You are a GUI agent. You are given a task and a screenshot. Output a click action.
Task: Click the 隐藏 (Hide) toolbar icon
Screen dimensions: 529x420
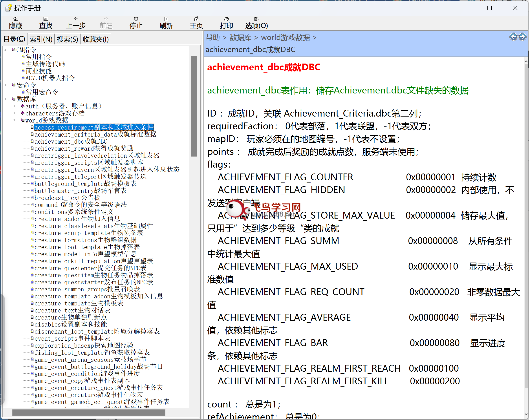pyautogui.click(x=15, y=23)
